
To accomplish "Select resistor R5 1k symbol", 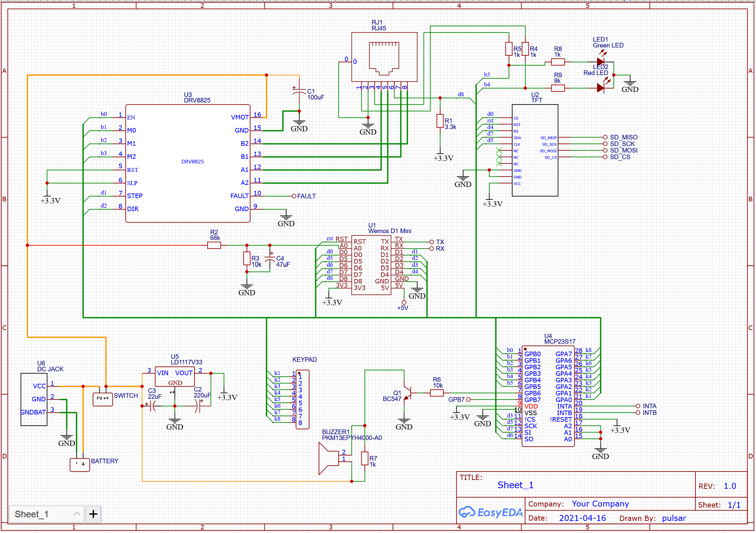I will pos(509,49).
